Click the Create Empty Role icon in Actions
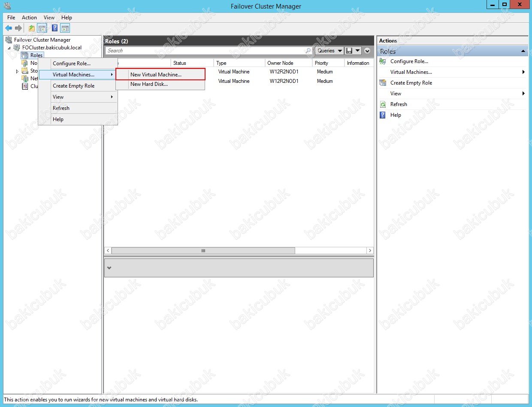The width and height of the screenshot is (532, 407). click(x=383, y=83)
